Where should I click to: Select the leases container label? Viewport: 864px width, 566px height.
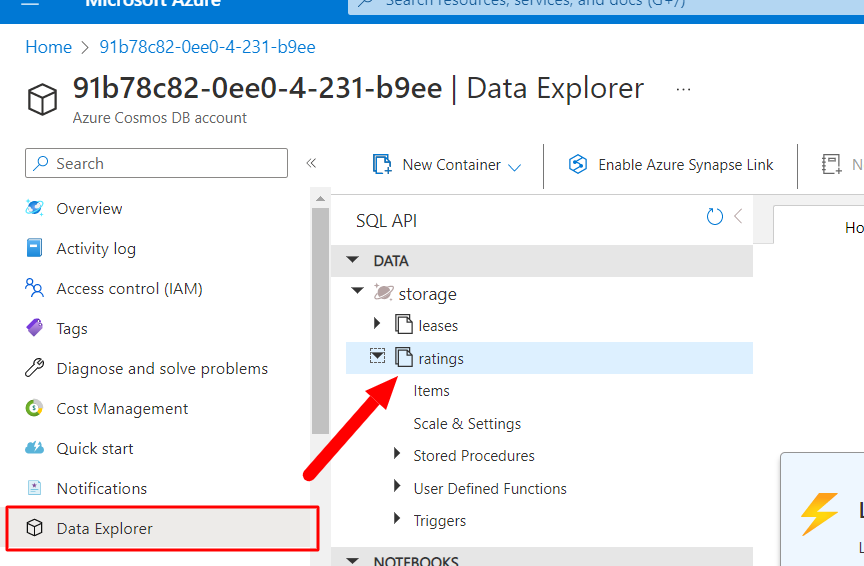(x=438, y=326)
